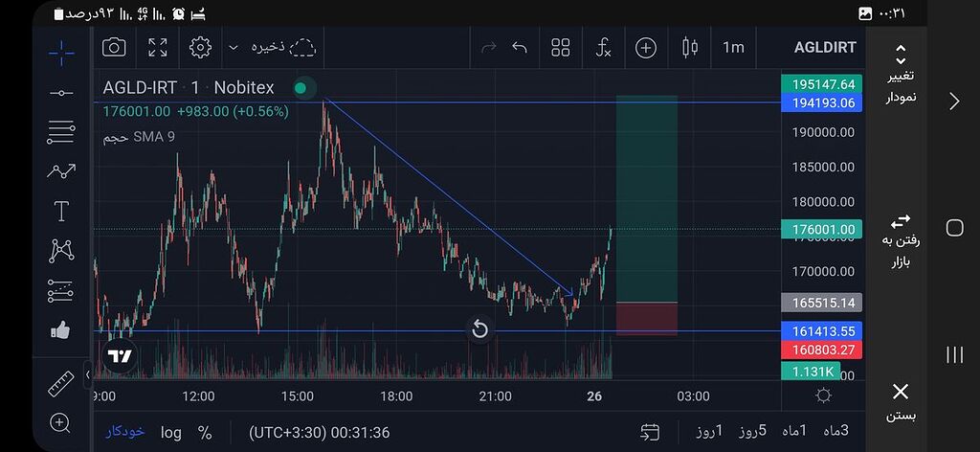Select the horizontal line drawing tool
The width and height of the screenshot is (980, 452).
pyautogui.click(x=61, y=93)
